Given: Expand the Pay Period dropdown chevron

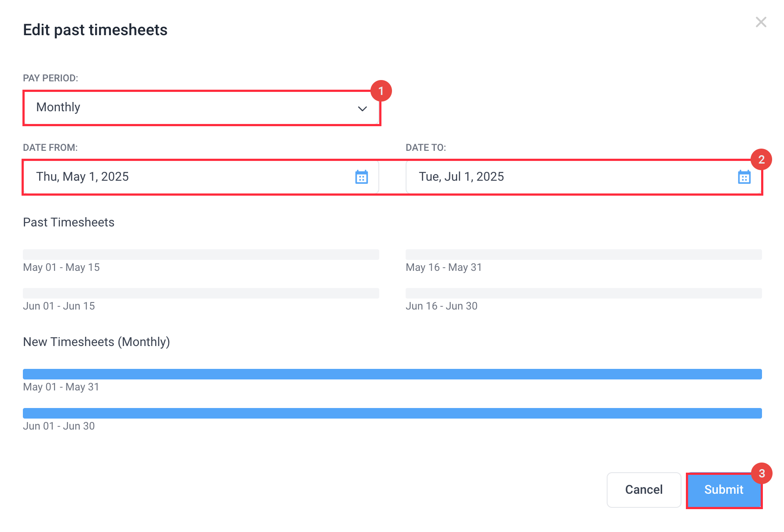Looking at the screenshot, I should 362,109.
